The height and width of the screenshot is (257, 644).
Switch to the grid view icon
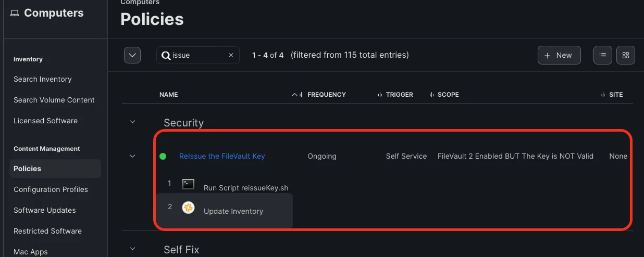(x=626, y=55)
